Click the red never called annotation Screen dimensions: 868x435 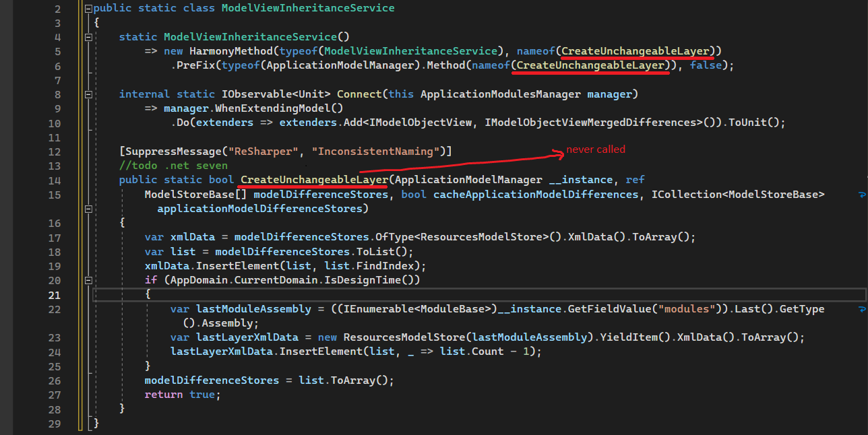click(x=596, y=149)
